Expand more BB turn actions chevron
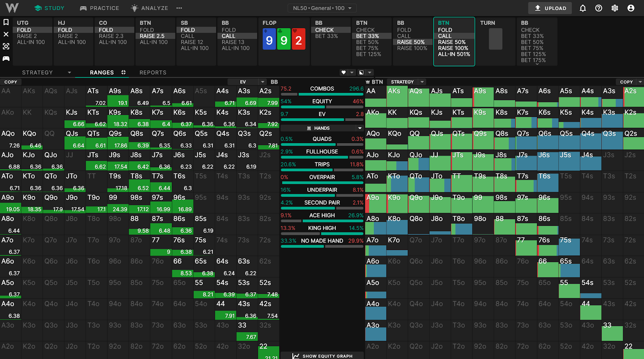This screenshot has height=359, width=644. click(x=537, y=64)
